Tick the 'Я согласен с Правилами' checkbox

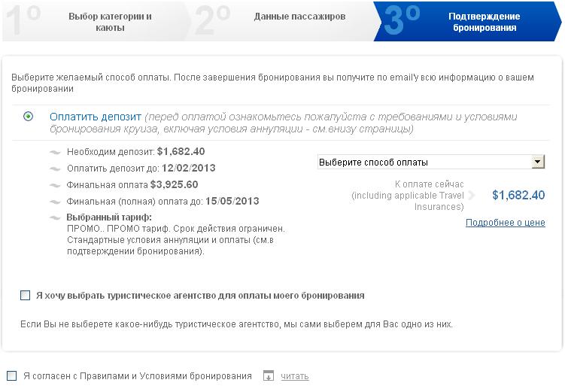(x=12, y=375)
